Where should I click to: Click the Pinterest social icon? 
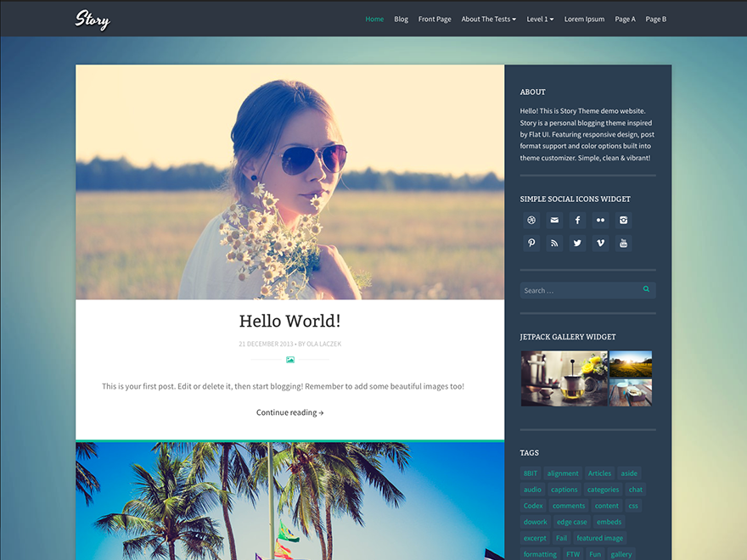tap(531, 243)
